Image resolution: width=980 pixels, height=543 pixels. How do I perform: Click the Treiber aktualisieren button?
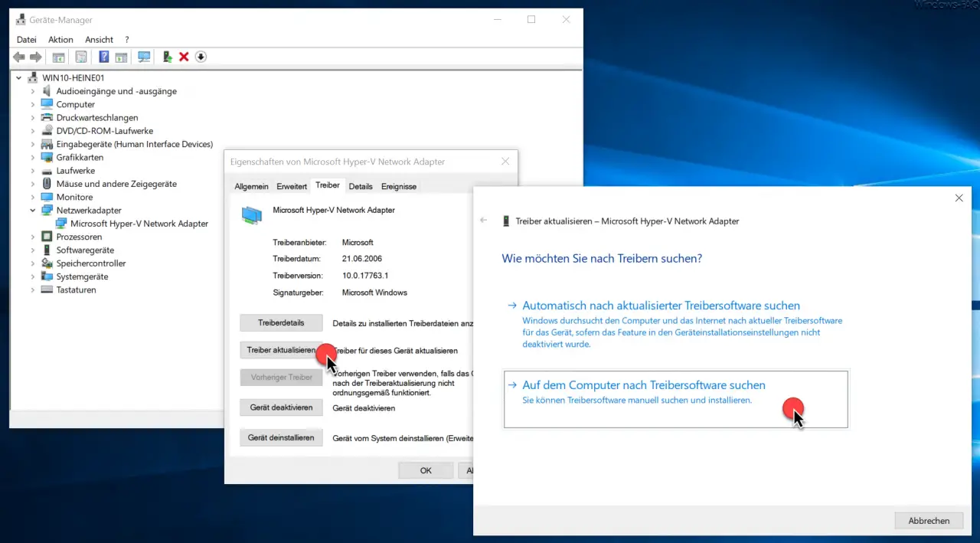(x=281, y=350)
